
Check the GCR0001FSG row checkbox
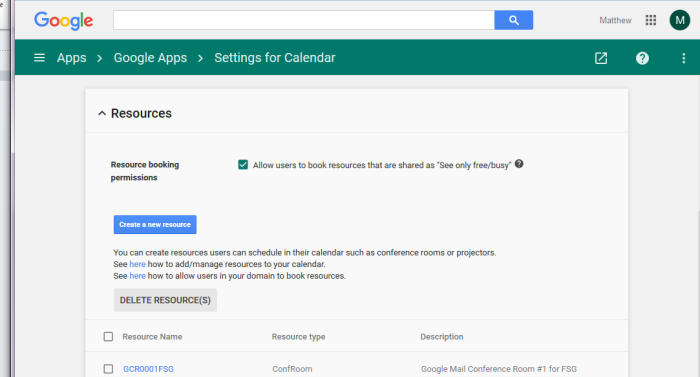108,369
